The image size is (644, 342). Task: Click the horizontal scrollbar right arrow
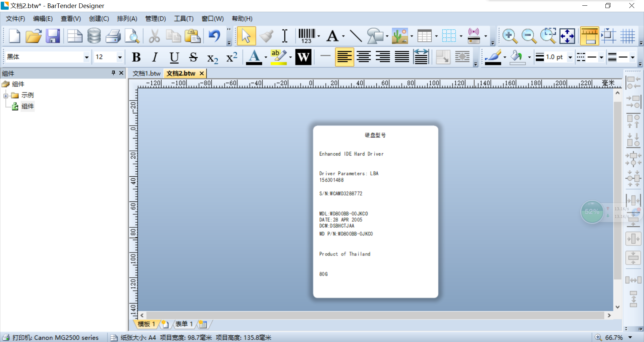(x=609, y=316)
